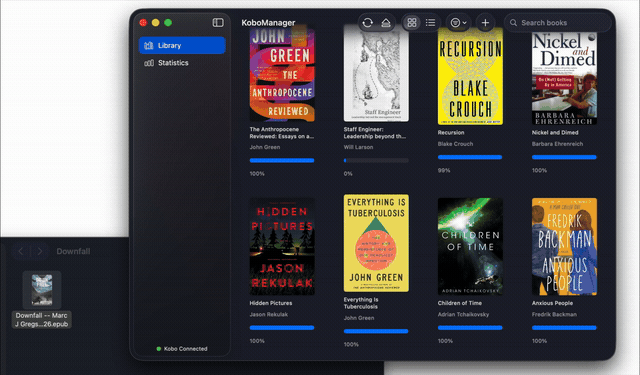Open the filter dropdown menu
Image resolution: width=640 pixels, height=375 pixels.
458,23
